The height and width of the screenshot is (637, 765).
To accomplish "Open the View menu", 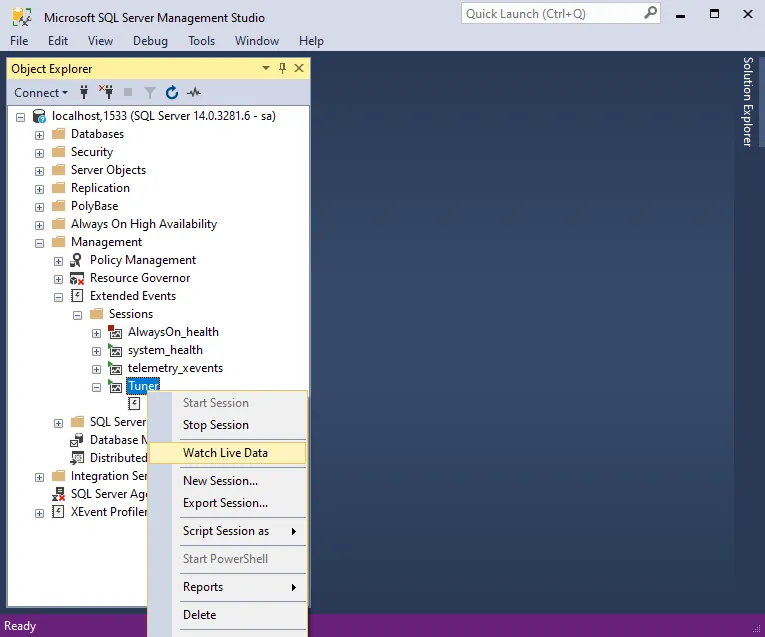I will point(100,41).
